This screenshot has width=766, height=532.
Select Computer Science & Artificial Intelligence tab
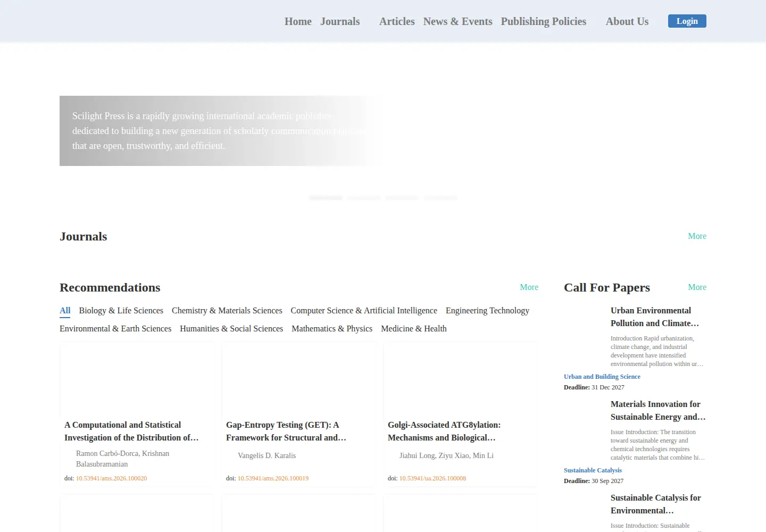pos(364,311)
